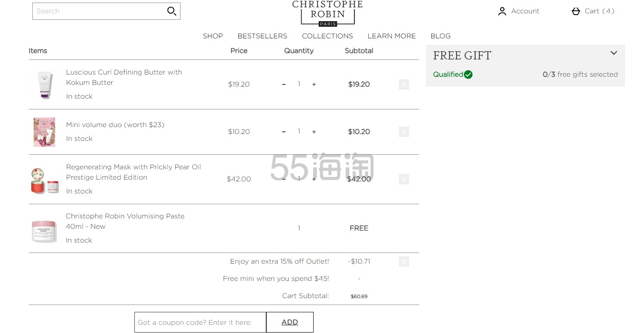Open the COLLECTIONS menu
Viewport: 644px width, 333px height.
coord(327,36)
